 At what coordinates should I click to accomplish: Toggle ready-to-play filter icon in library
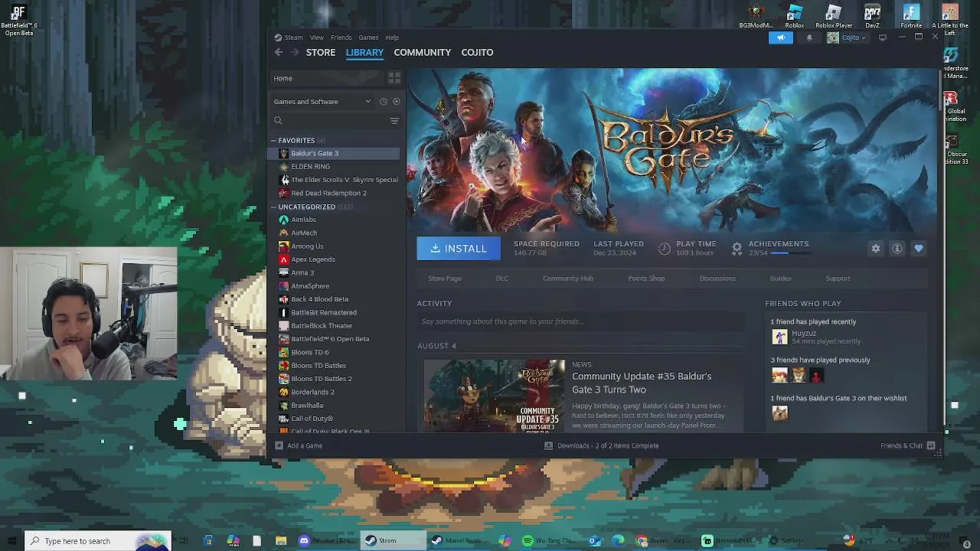(x=397, y=101)
